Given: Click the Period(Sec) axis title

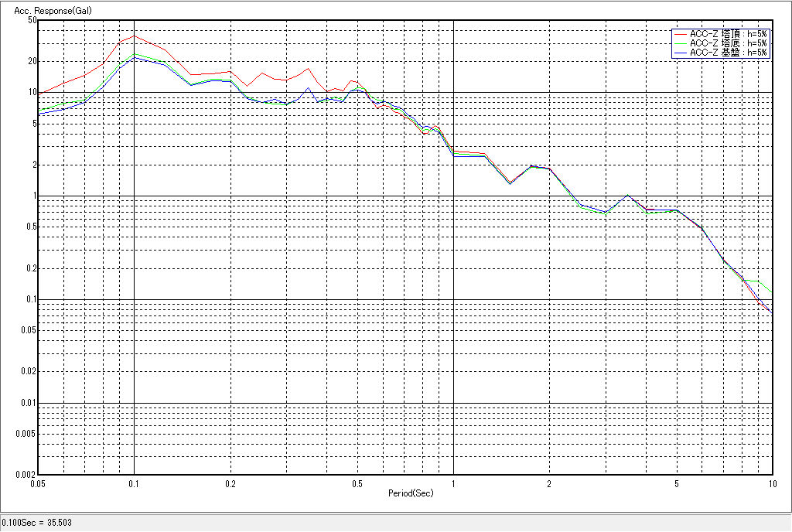Looking at the screenshot, I should pos(411,493).
